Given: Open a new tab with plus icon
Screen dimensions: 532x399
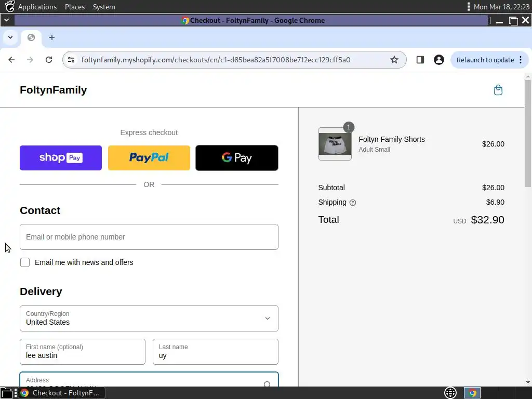Looking at the screenshot, I should tap(51, 37).
